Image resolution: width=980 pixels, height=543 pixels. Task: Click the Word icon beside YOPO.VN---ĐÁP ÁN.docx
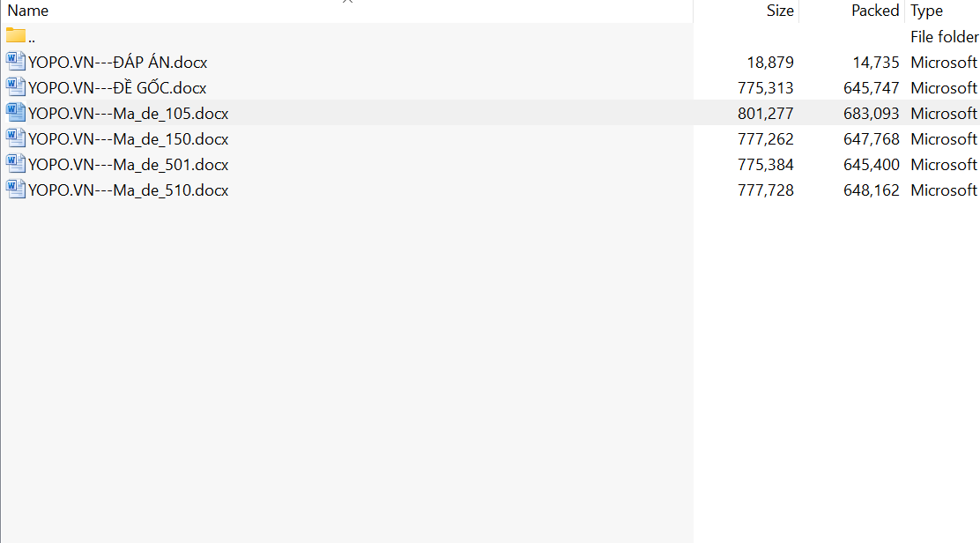(x=16, y=62)
